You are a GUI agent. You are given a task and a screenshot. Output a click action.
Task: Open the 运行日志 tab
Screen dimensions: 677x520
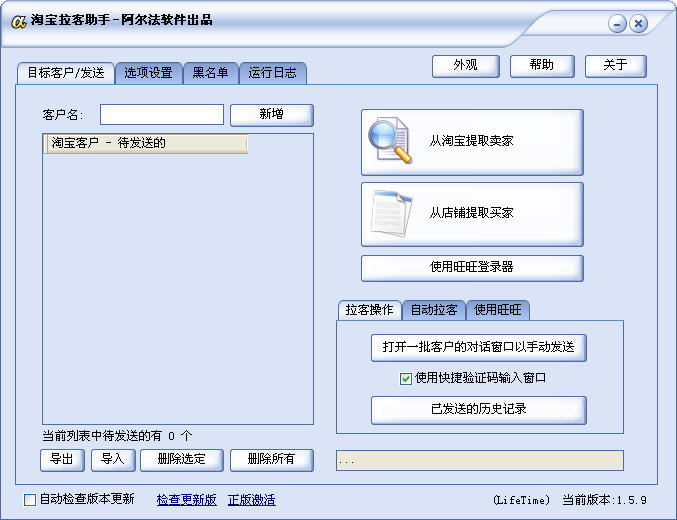[272, 73]
